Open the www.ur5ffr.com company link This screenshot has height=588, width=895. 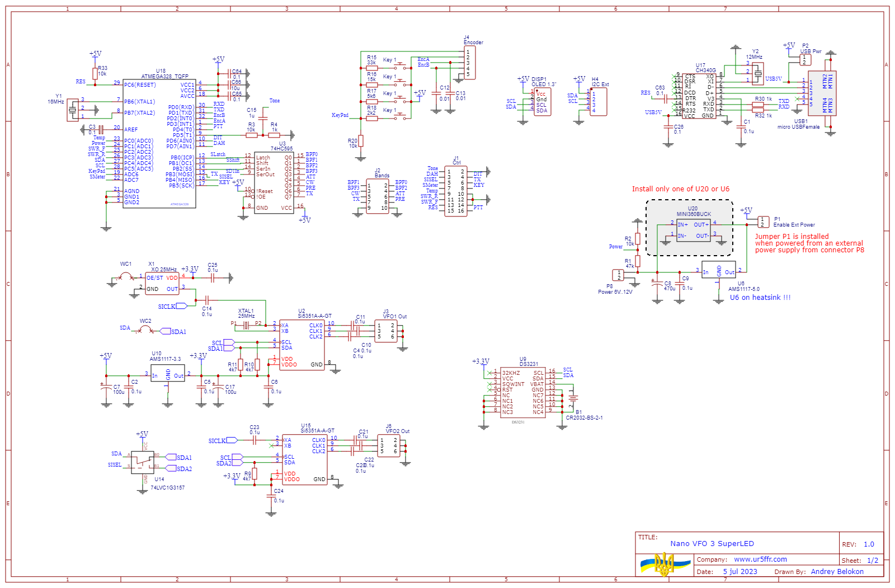pyautogui.click(x=760, y=559)
